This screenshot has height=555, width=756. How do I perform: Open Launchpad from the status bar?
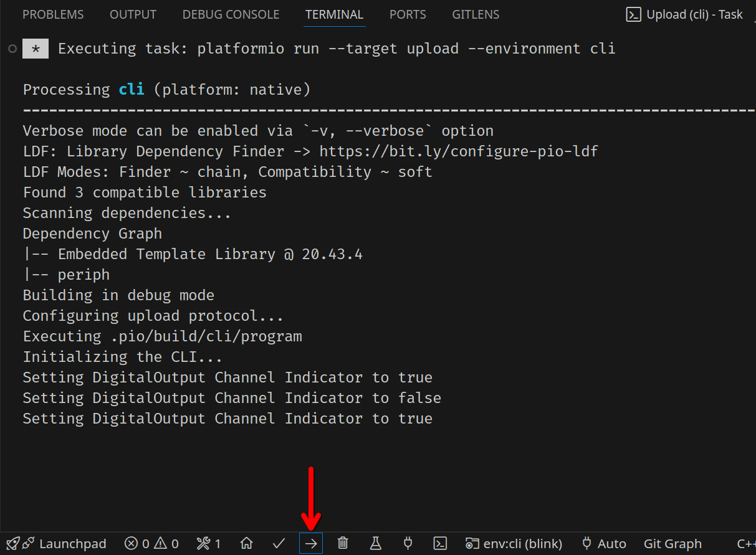(57, 543)
